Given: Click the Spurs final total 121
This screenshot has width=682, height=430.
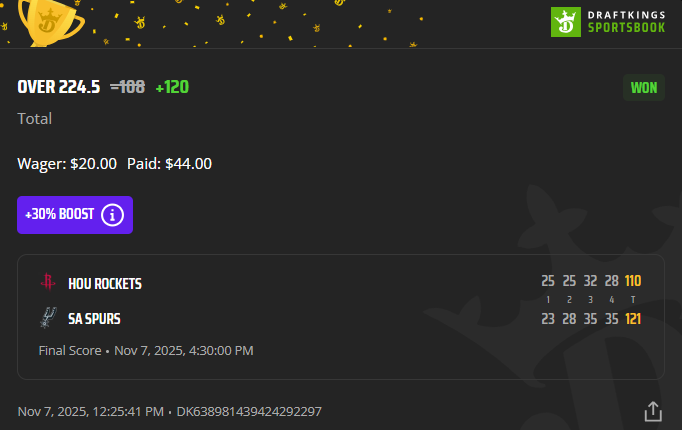Looking at the screenshot, I should click(x=632, y=319).
